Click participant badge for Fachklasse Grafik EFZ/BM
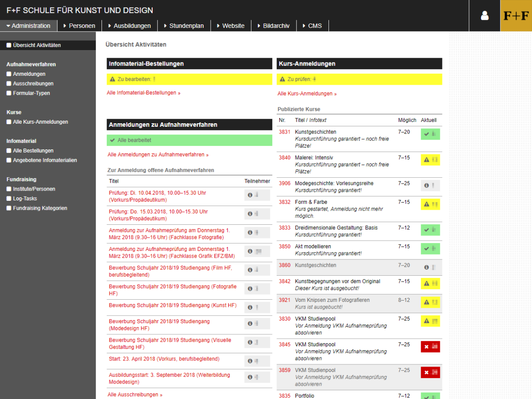 click(257, 251)
